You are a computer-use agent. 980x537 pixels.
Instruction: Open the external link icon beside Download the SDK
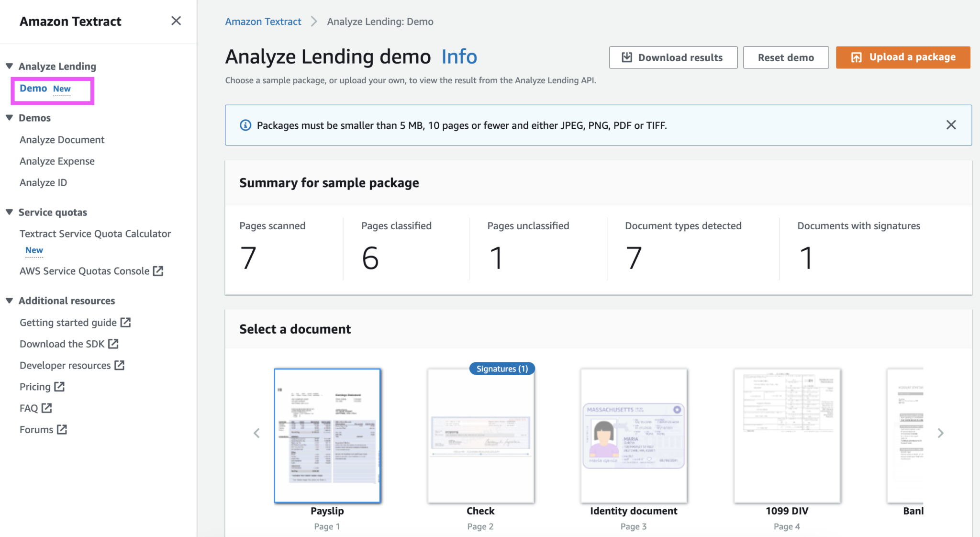pyautogui.click(x=113, y=344)
